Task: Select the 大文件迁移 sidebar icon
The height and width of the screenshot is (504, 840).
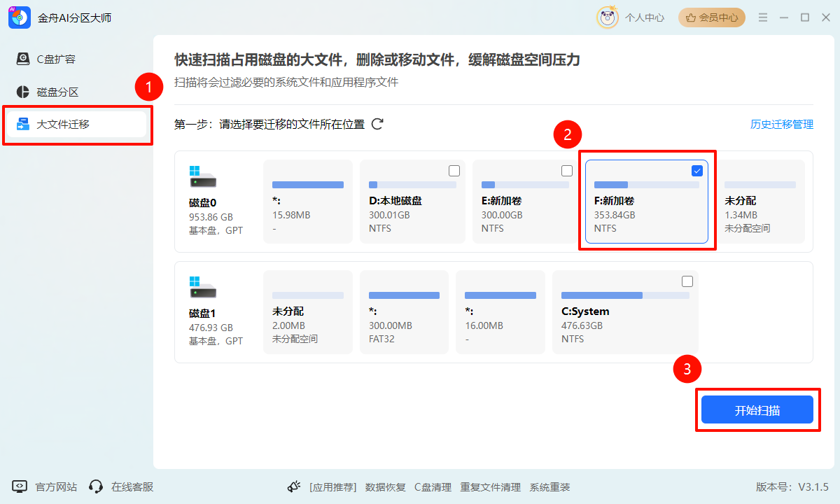Action: point(23,125)
